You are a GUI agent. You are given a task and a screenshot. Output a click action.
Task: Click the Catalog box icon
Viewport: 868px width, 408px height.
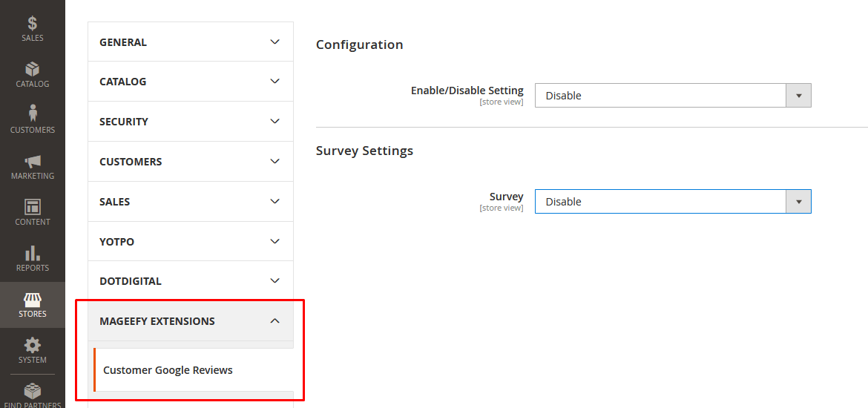33,70
